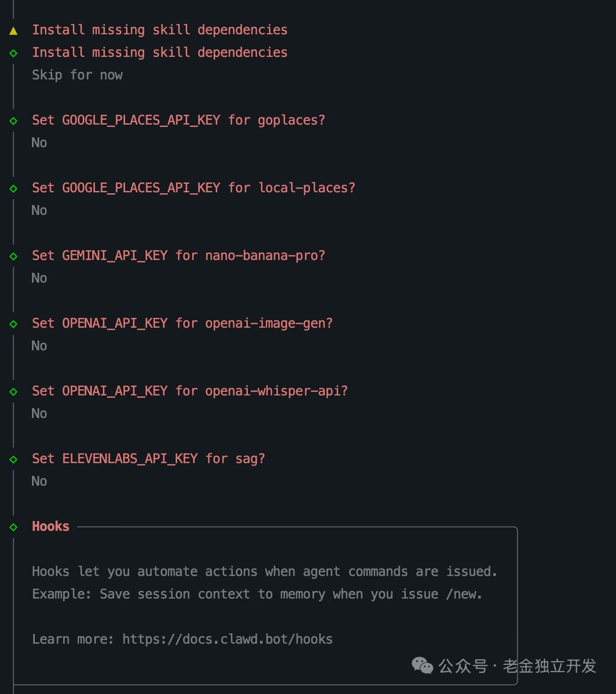Open the docs.clawd.bot/hooks link

(x=227, y=639)
